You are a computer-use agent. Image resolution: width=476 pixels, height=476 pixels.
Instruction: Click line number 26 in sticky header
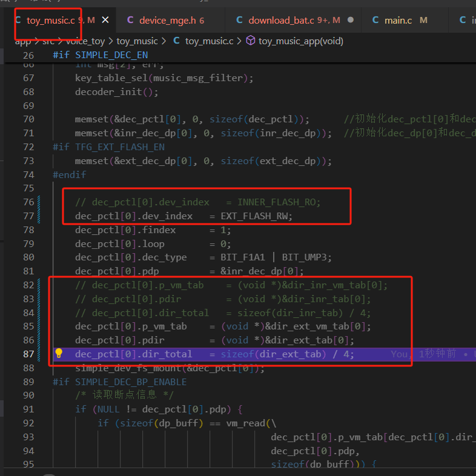pos(28,55)
